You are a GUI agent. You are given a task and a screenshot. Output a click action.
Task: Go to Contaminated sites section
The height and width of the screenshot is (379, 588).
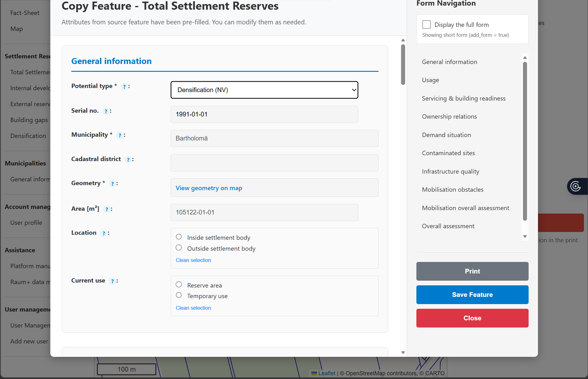tap(448, 153)
